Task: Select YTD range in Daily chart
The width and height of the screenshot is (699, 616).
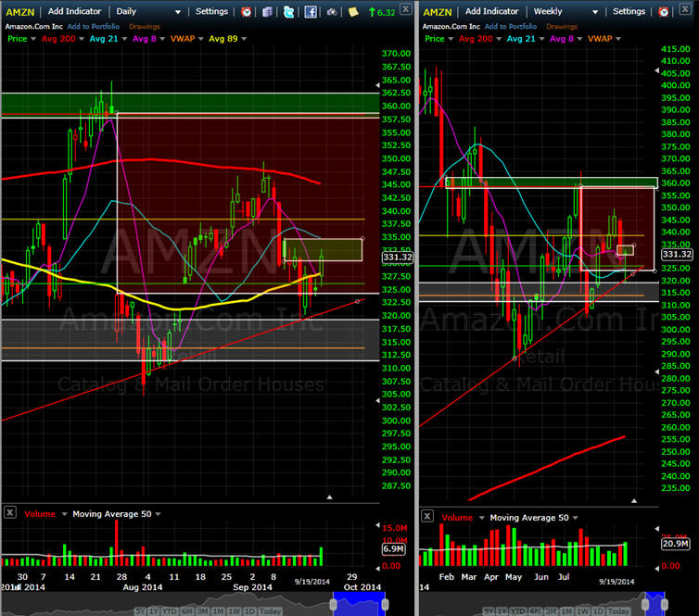Action: click(x=170, y=611)
